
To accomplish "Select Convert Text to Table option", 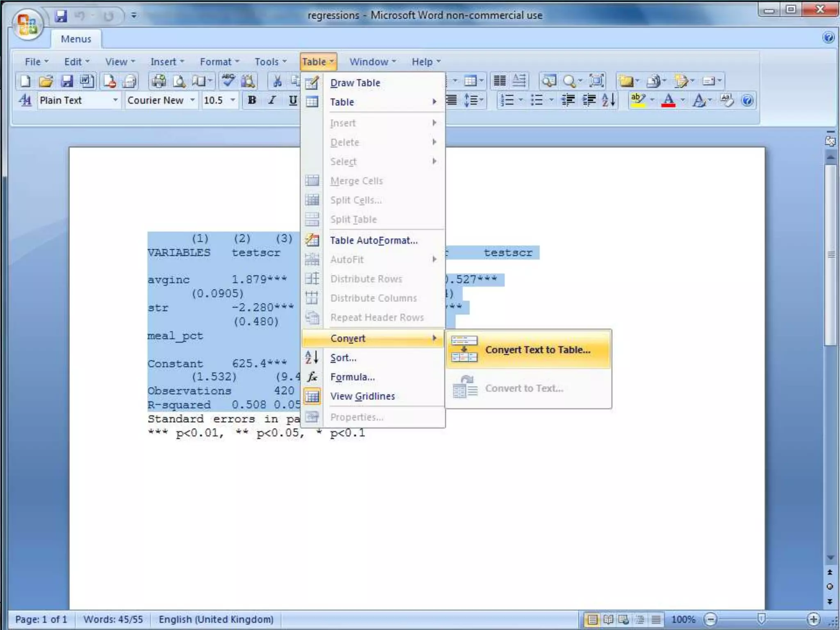I will point(537,350).
